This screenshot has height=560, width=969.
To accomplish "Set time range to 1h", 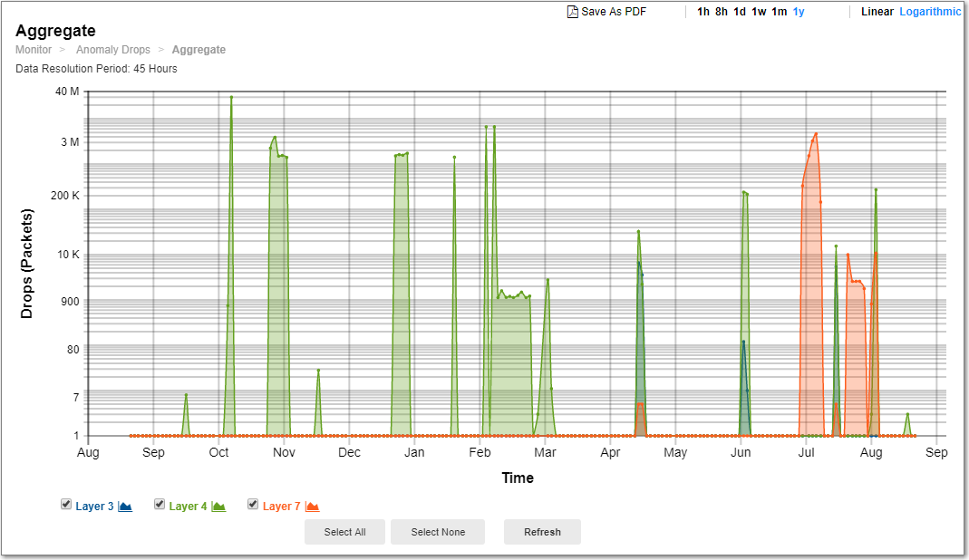I will tap(703, 12).
